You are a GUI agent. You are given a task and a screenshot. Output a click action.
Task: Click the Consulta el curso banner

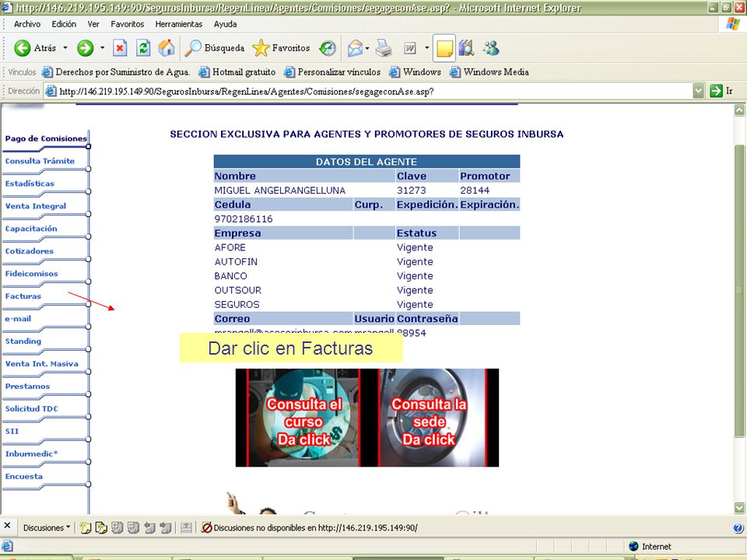click(x=303, y=418)
